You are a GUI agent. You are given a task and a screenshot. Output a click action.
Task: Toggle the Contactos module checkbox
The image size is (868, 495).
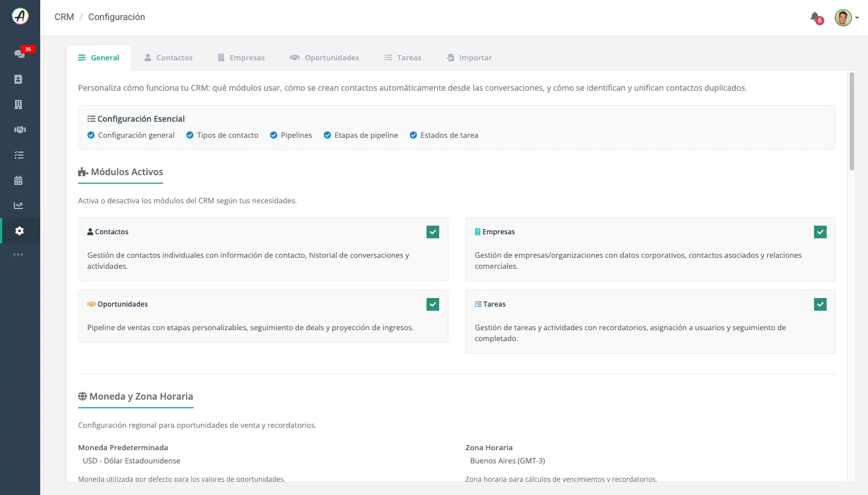click(433, 232)
